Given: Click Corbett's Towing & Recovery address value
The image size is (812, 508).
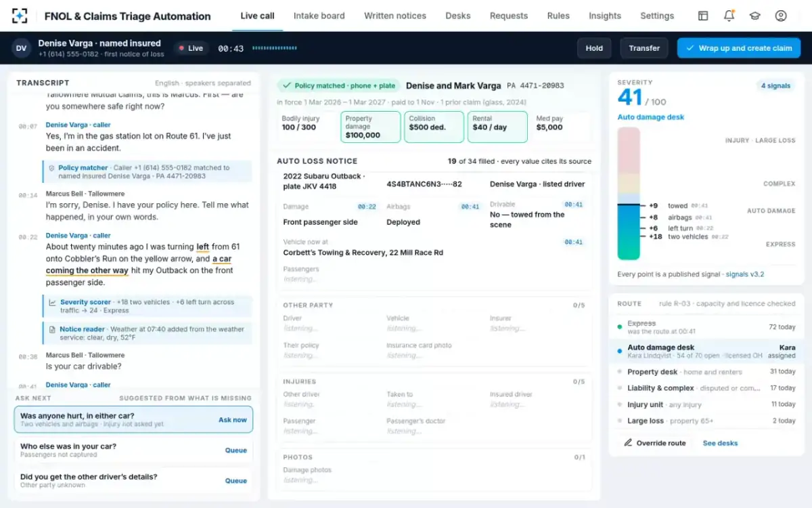Looking at the screenshot, I should pyautogui.click(x=363, y=253).
